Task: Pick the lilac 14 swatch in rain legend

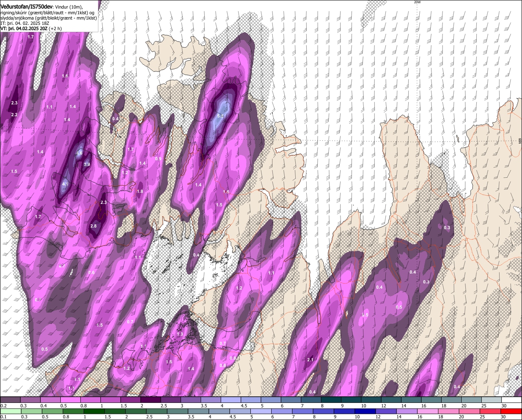Action: click(x=407, y=411)
